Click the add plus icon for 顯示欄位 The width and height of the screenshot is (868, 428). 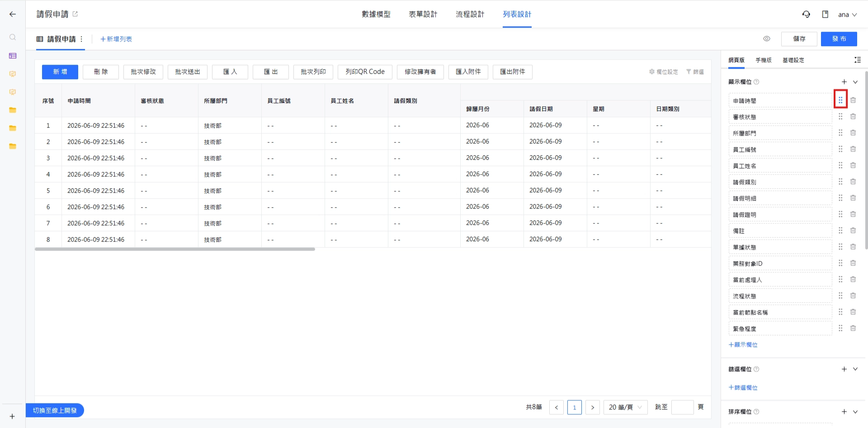pos(844,81)
